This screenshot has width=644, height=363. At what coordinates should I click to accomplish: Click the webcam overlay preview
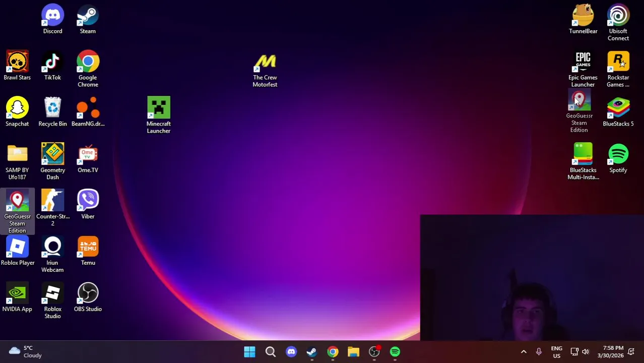[x=532, y=278]
